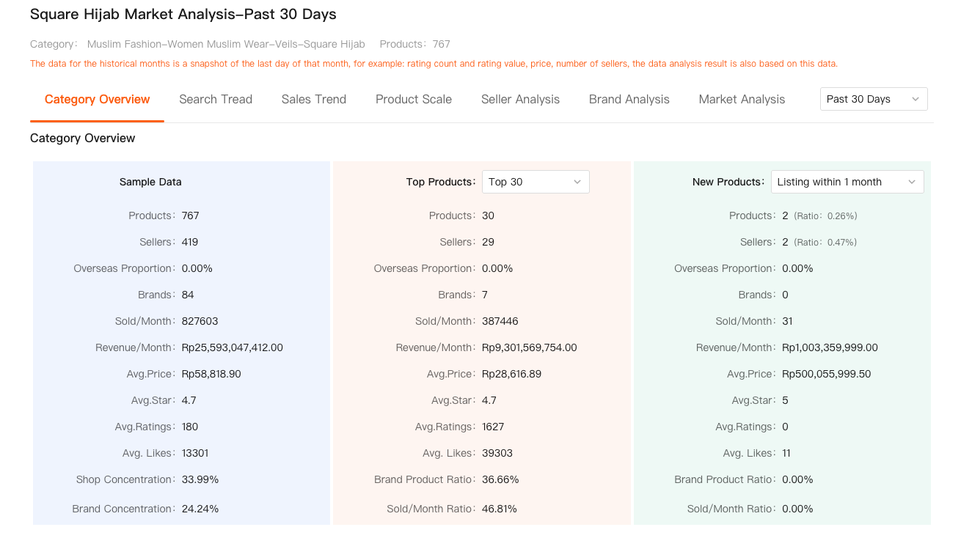
Task: Click the 46.81% Sold/Month Ratio value
Action: tap(499, 509)
